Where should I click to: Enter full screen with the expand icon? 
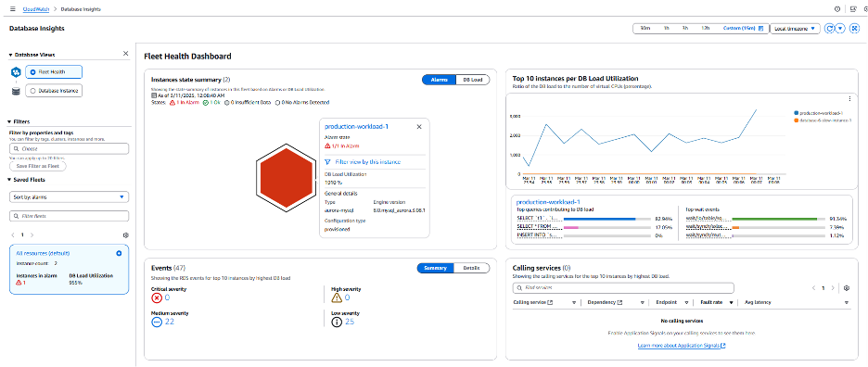coord(855,28)
